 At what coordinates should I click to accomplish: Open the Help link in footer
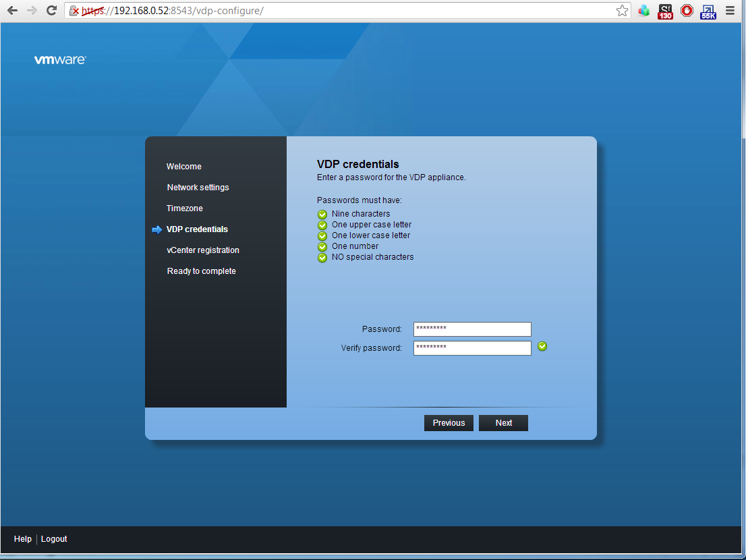tap(22, 538)
